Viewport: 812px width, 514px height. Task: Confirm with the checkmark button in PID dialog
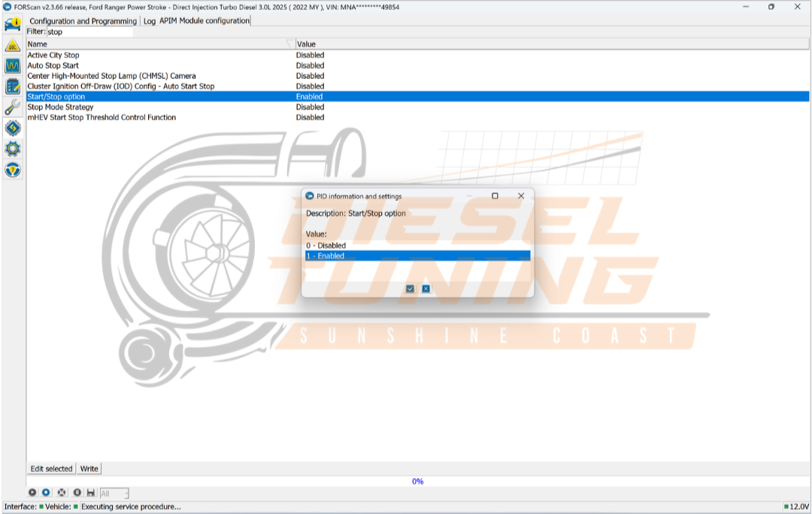tap(410, 289)
